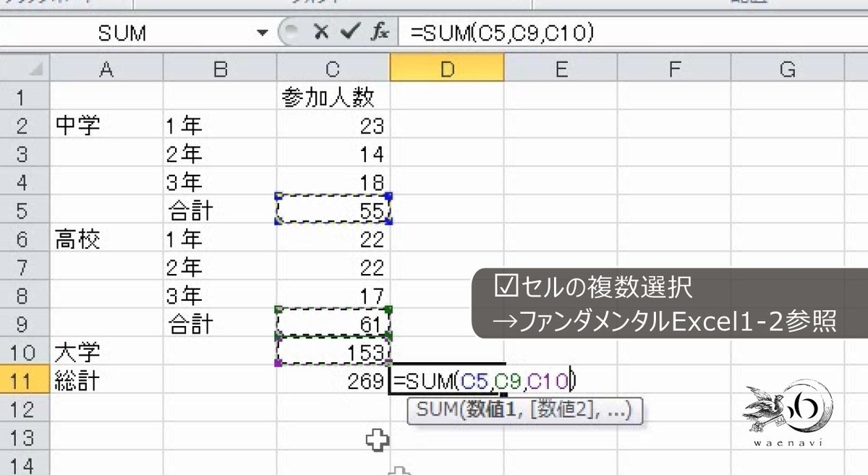Confirm the formula with the checkmark

(350, 32)
